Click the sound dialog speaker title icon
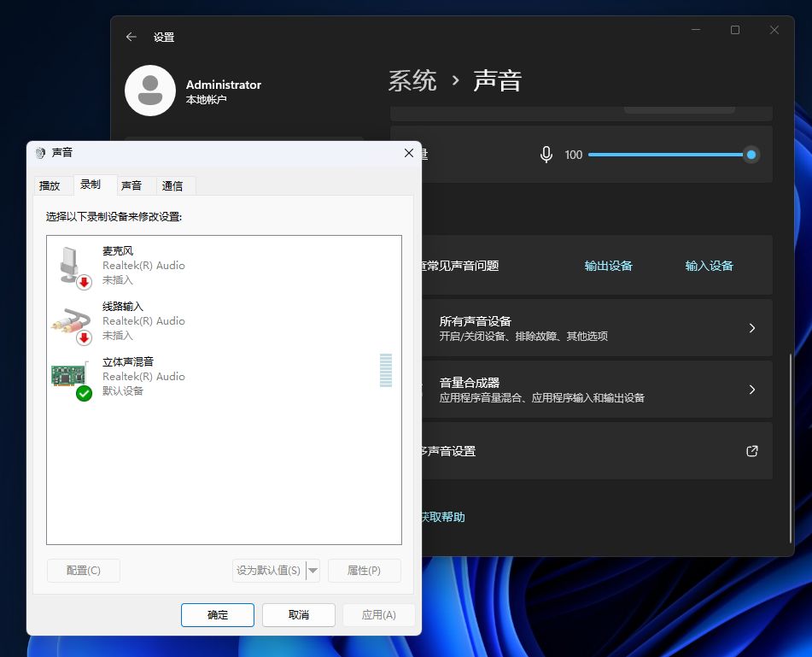Image resolution: width=812 pixels, height=657 pixels. tap(40, 153)
